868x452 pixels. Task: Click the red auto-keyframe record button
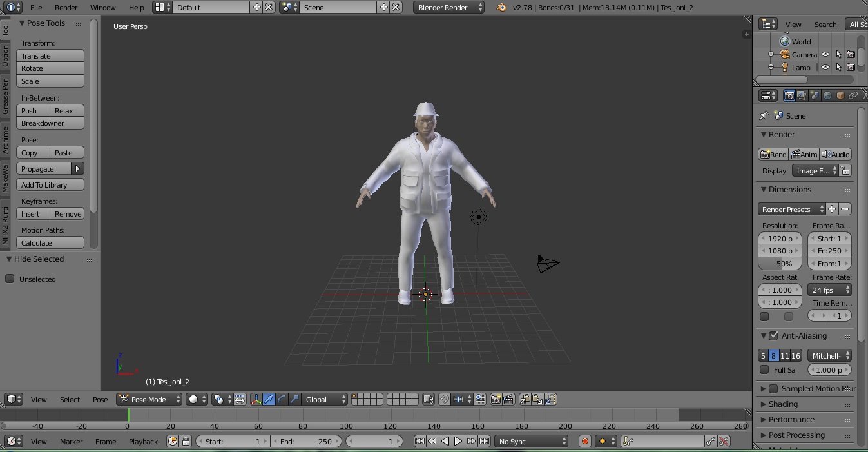585,441
